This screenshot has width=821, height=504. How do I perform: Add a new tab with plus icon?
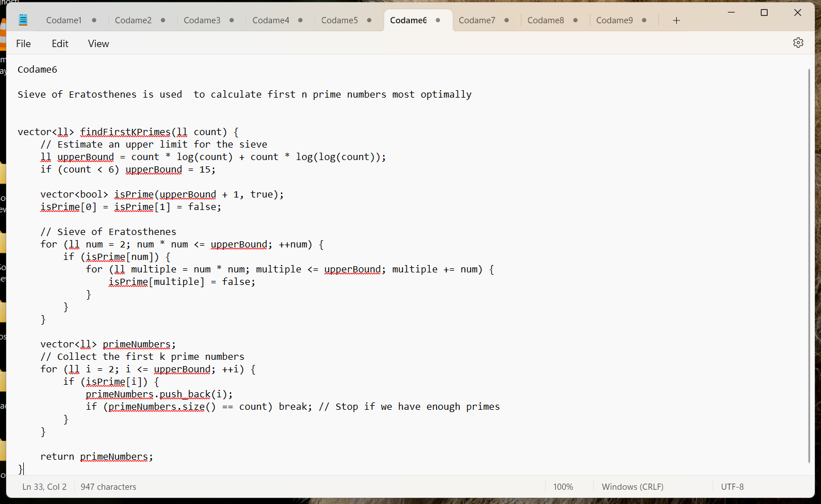point(676,20)
